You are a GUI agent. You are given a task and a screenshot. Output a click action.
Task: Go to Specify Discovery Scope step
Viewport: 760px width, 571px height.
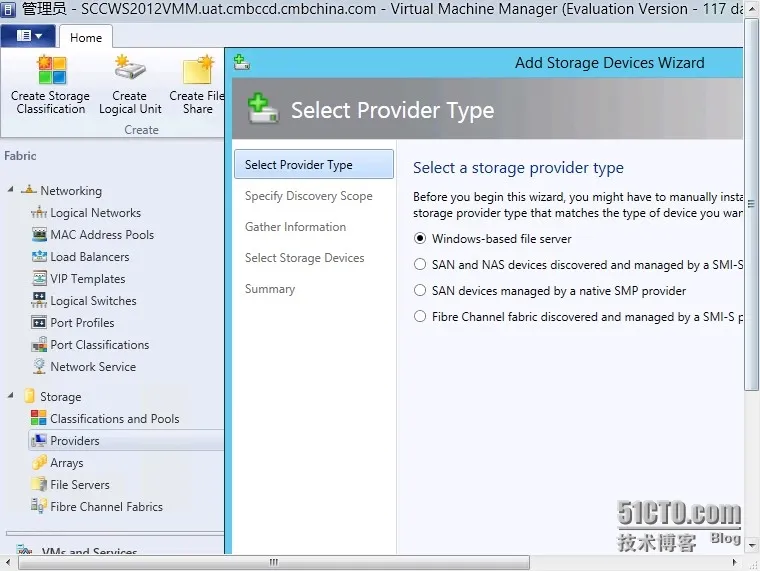pos(309,196)
